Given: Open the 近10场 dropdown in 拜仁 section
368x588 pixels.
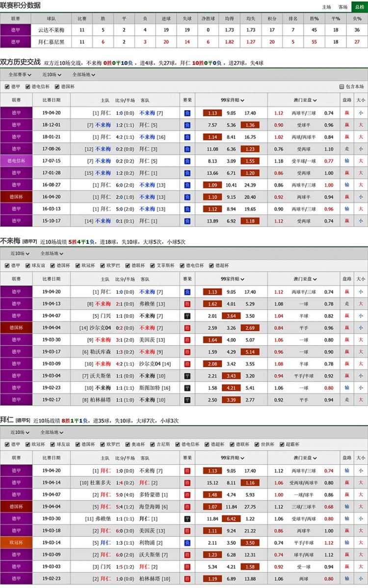Looking at the screenshot, I should point(20,433).
